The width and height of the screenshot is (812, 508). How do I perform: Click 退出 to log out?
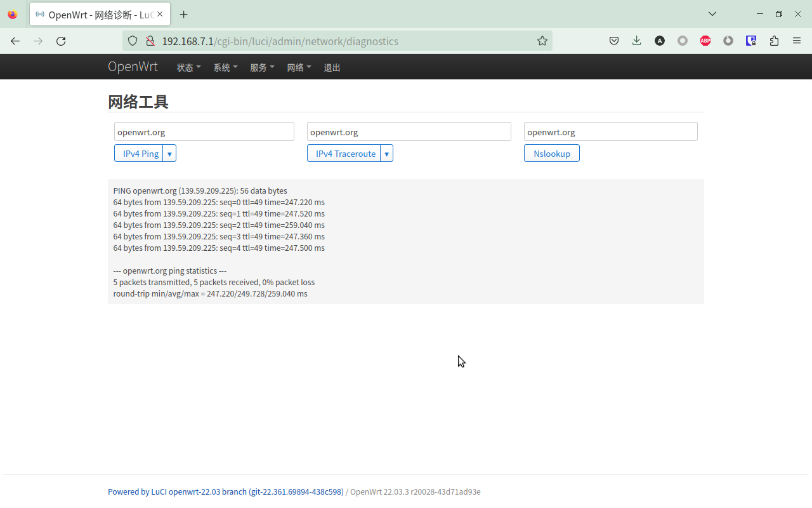pos(332,67)
